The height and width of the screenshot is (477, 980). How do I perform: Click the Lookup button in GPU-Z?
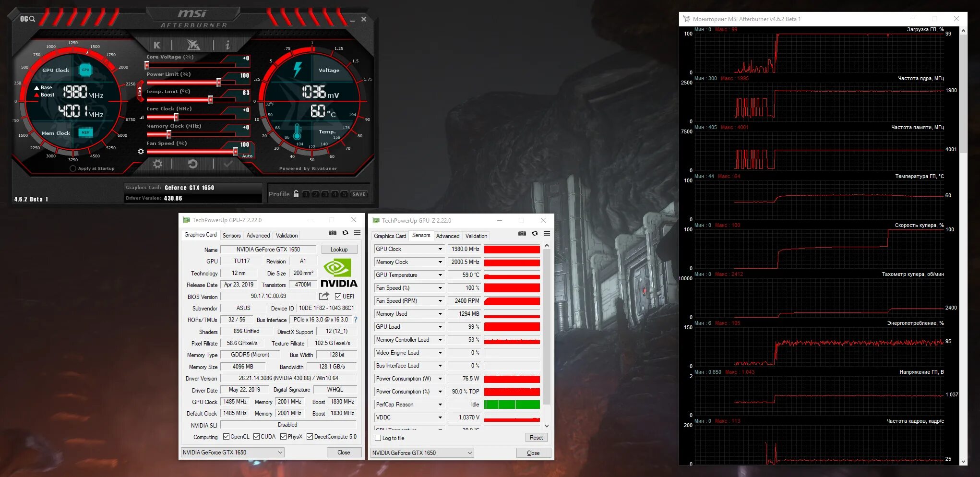339,250
